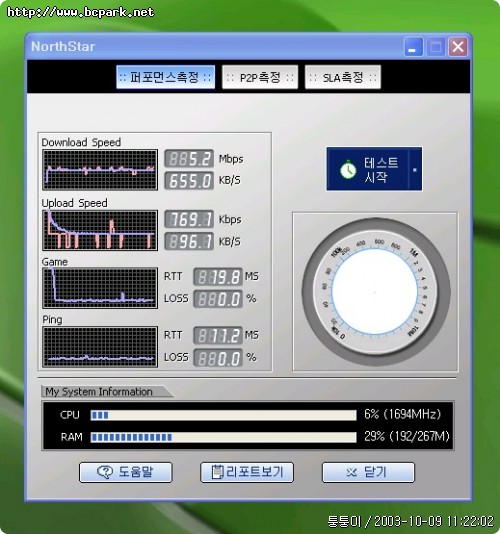Image resolution: width=500 pixels, height=534 pixels.
Task: Click the My System Information header
Action: (x=99, y=392)
